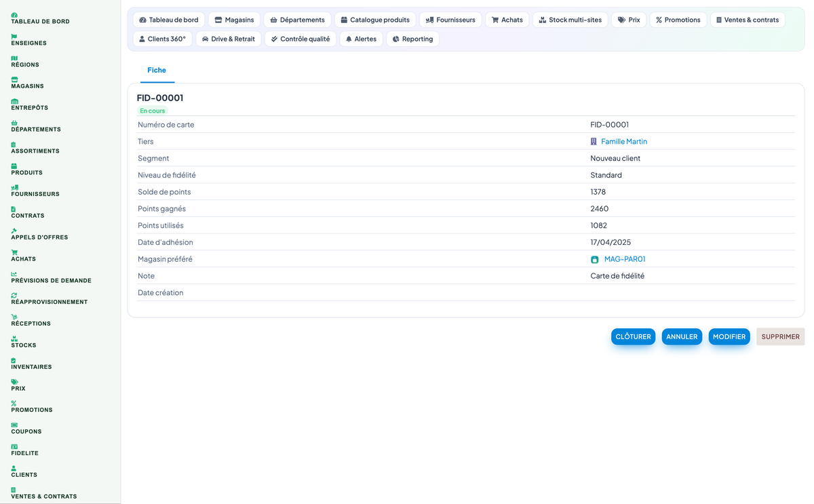Open Reporting menu

tap(413, 39)
